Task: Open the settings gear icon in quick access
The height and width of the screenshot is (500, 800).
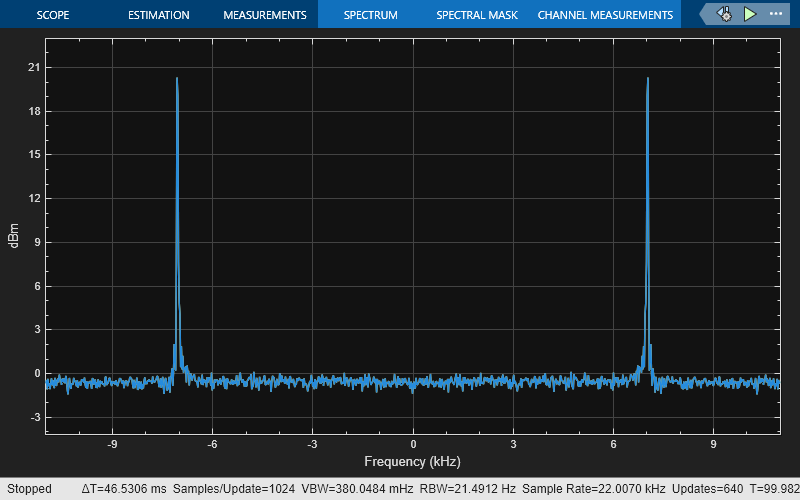Action: pos(723,14)
